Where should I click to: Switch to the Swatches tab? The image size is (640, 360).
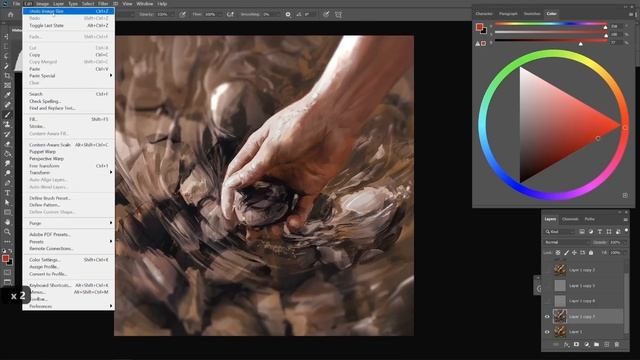[532, 13]
